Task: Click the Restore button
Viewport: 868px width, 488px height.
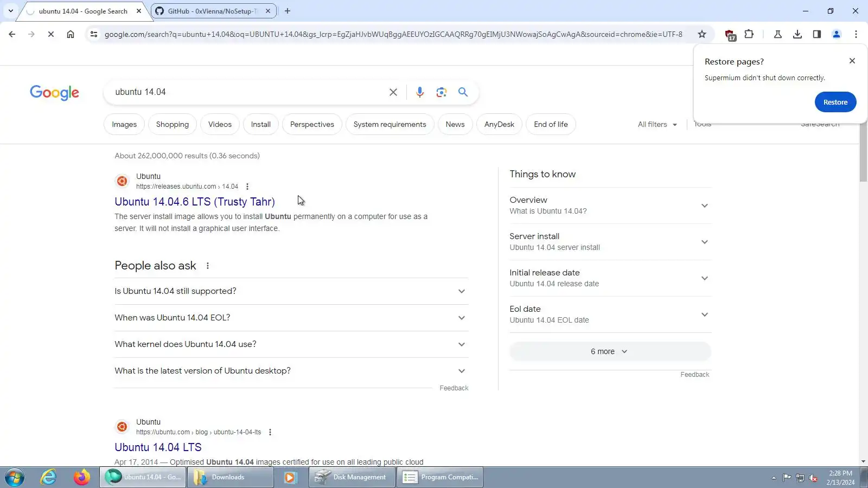Action: [835, 102]
